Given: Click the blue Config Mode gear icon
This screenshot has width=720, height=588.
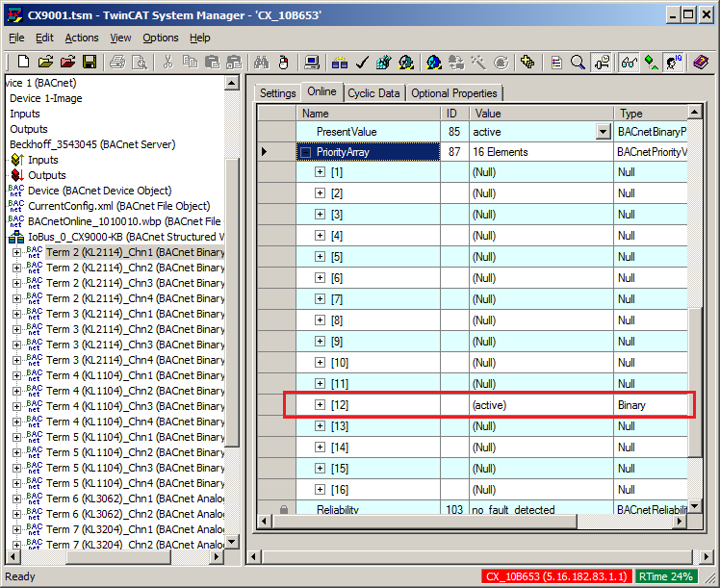Looking at the screenshot, I should 434,62.
